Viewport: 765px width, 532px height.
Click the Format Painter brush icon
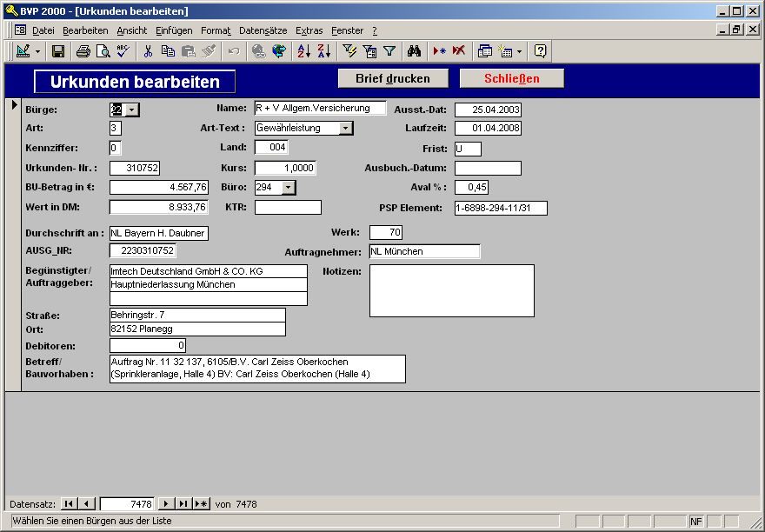pos(209,50)
